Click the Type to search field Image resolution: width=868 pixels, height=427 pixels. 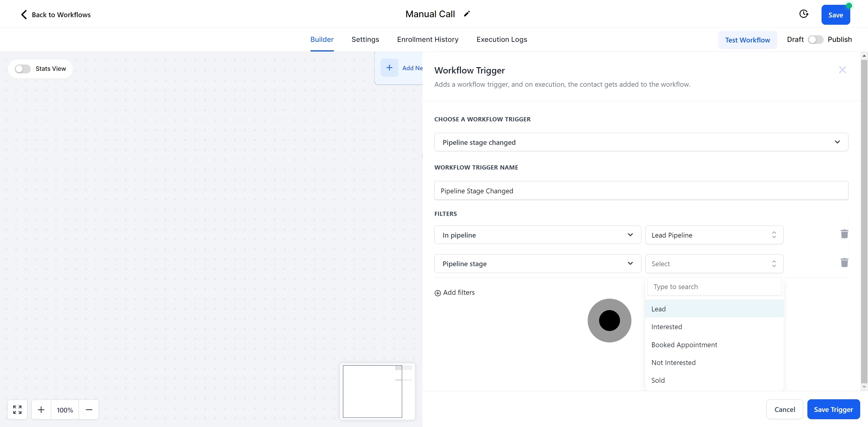click(x=714, y=287)
